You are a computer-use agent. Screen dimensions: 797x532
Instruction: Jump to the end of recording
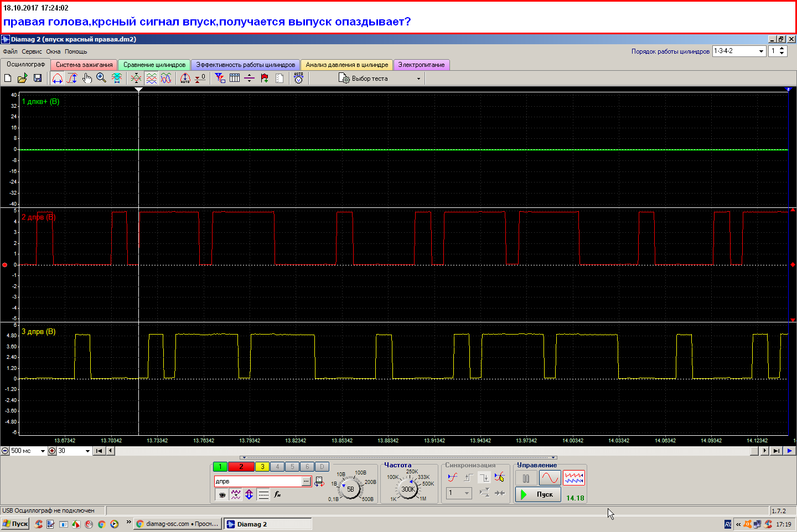[x=777, y=451]
